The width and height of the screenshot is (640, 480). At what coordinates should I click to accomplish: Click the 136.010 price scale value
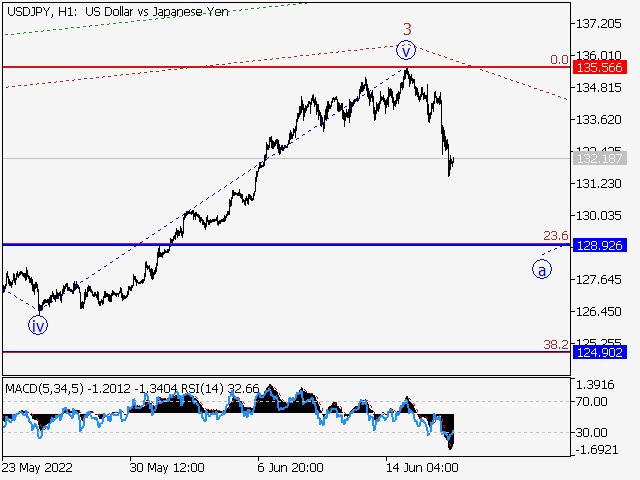[x=598, y=55]
